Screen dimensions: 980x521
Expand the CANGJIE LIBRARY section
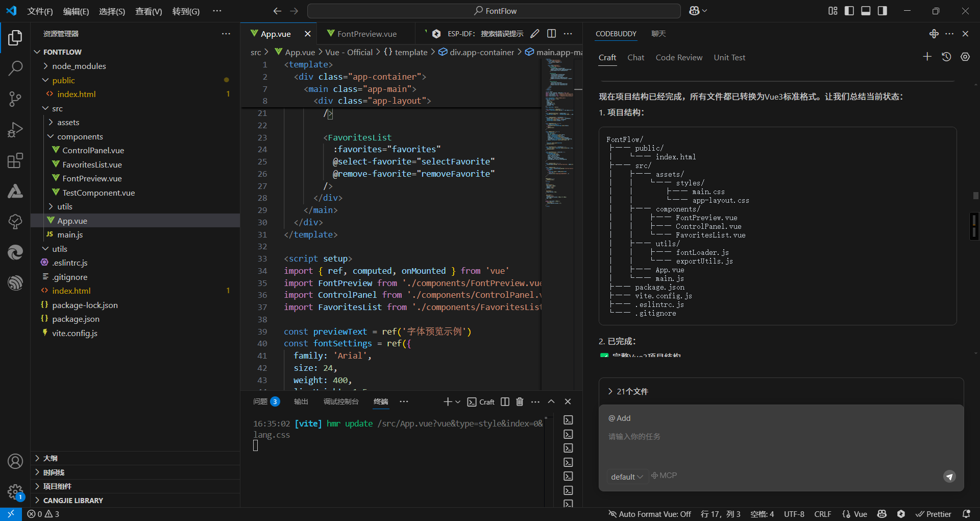pyautogui.click(x=135, y=501)
